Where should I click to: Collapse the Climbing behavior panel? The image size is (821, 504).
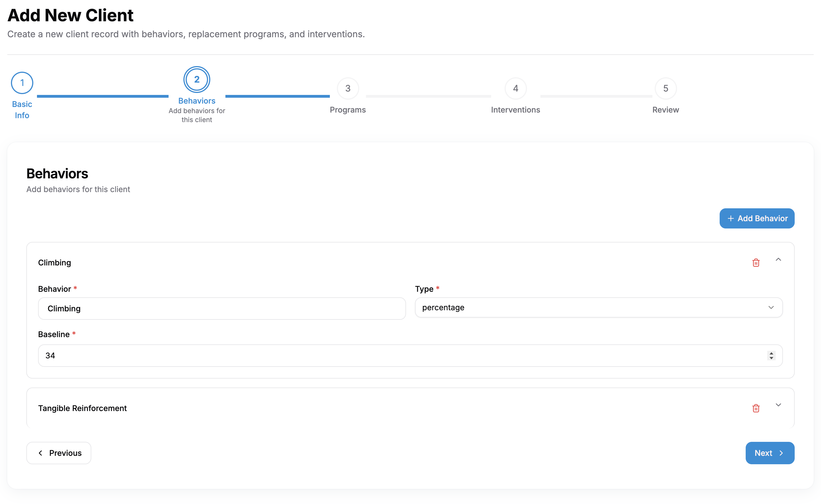pos(778,260)
